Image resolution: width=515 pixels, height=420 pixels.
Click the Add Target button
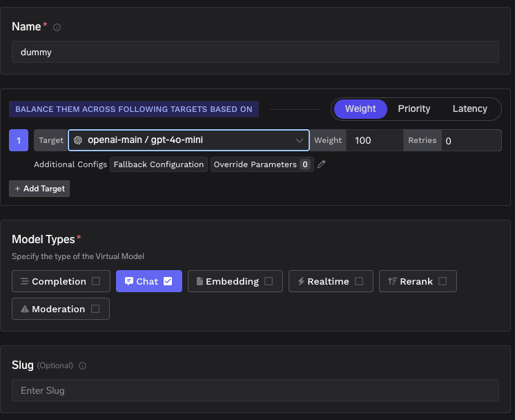pos(39,189)
